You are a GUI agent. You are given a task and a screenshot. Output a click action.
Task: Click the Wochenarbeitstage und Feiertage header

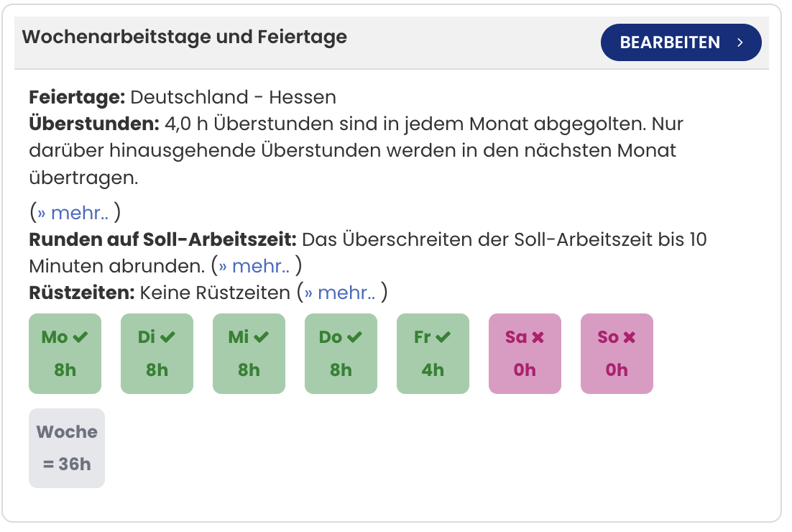tap(185, 37)
